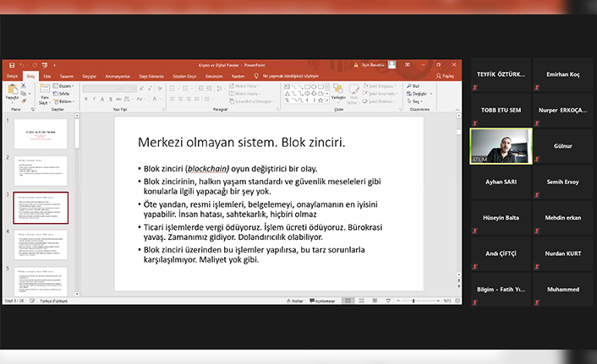The height and width of the screenshot is (364, 597).
Task: Select the triangle shape in gallery
Action: (x=287, y=94)
